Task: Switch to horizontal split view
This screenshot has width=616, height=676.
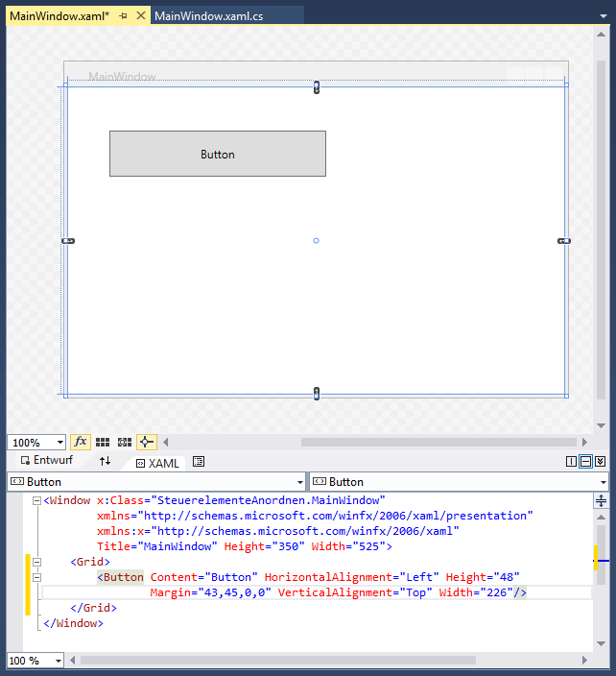Action: point(586,462)
